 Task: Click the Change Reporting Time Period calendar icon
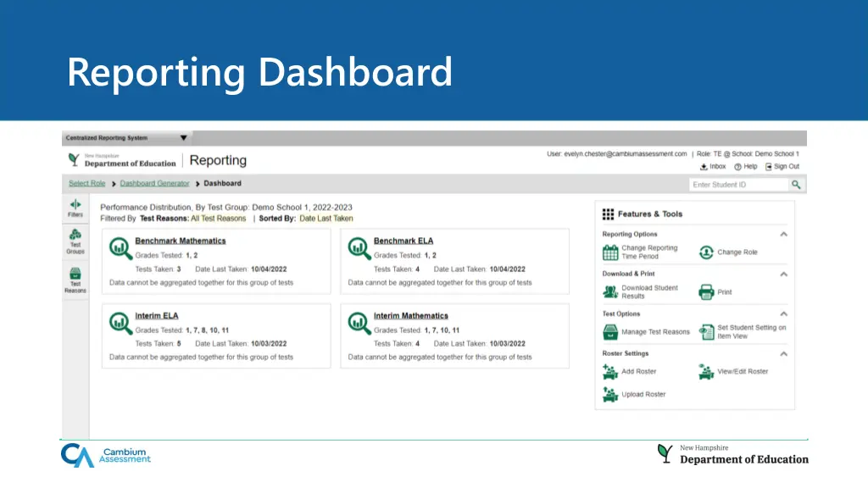tap(610, 252)
